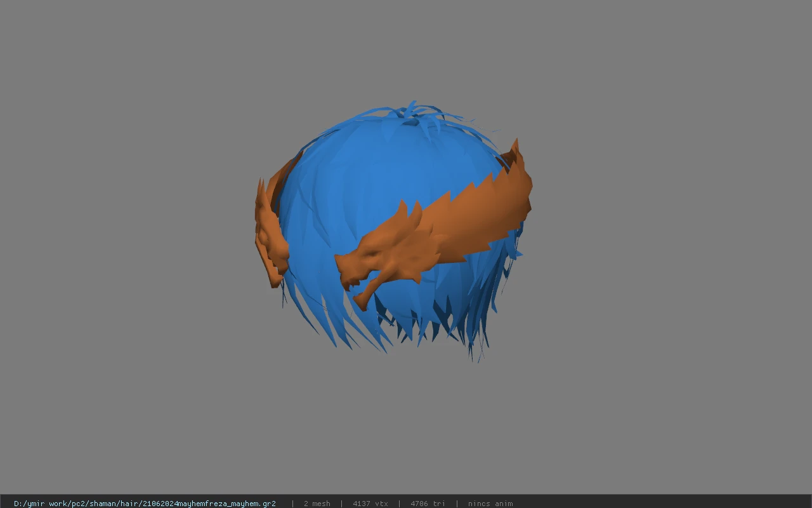Click the "2 mesh" status entry
This screenshot has height=508, width=812.
coord(317,504)
